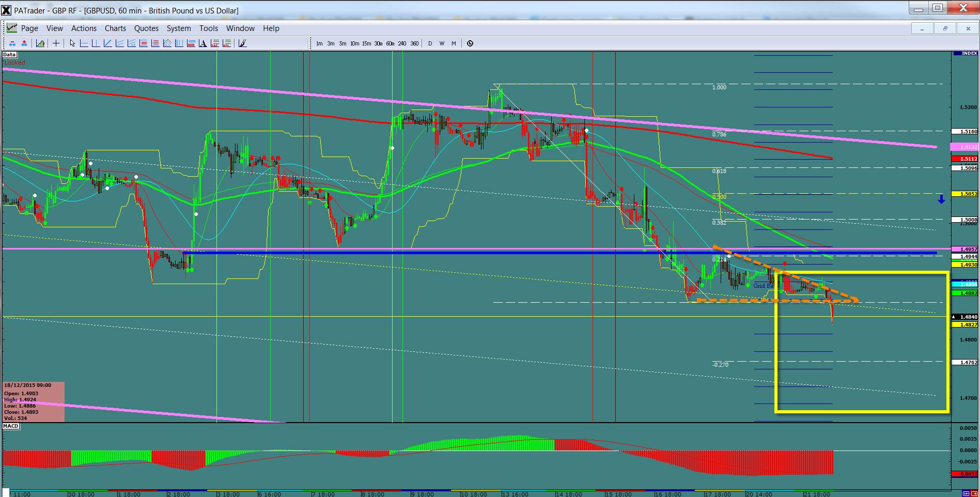
Task: Click the 1.5112 red price label
Action: (x=965, y=159)
